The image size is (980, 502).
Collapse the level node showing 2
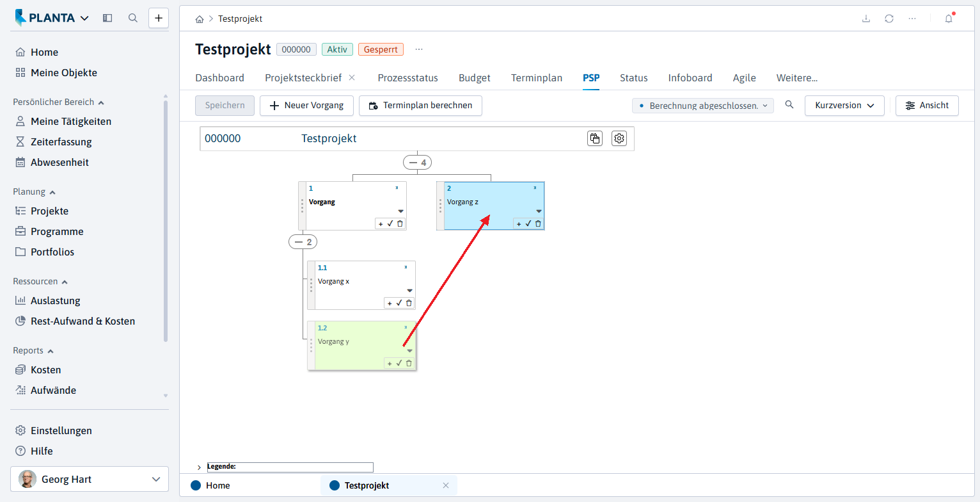(x=303, y=242)
